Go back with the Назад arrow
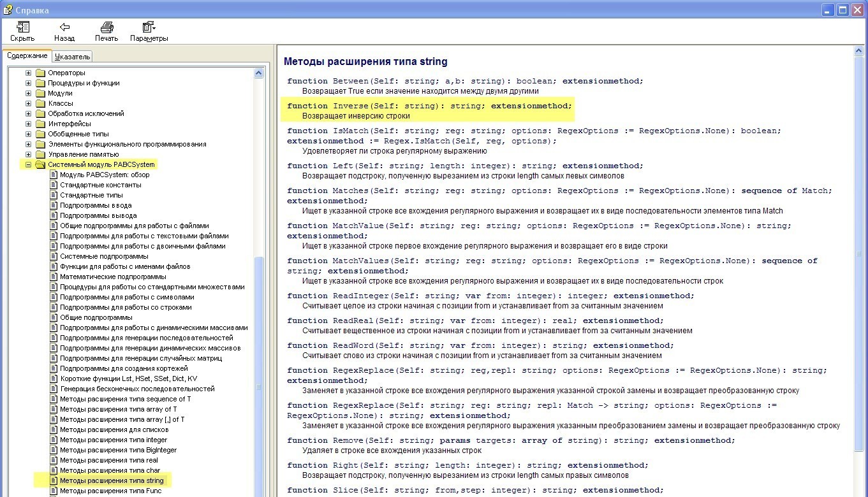 coord(64,27)
